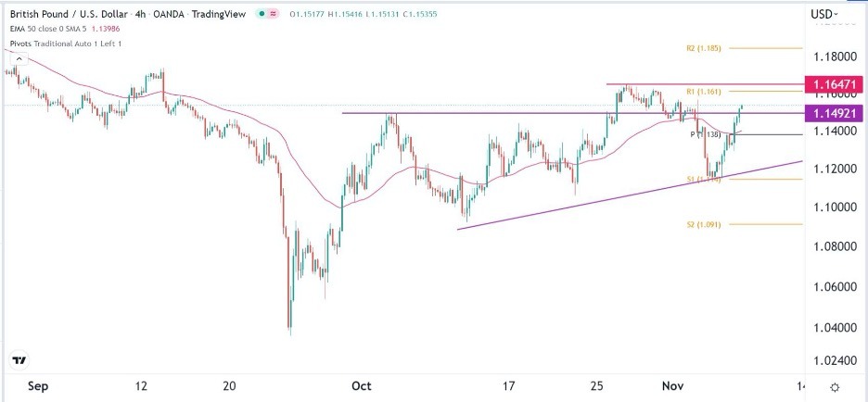The height and width of the screenshot is (402, 868).
Task: Click the green market status dot
Action: 263,14
